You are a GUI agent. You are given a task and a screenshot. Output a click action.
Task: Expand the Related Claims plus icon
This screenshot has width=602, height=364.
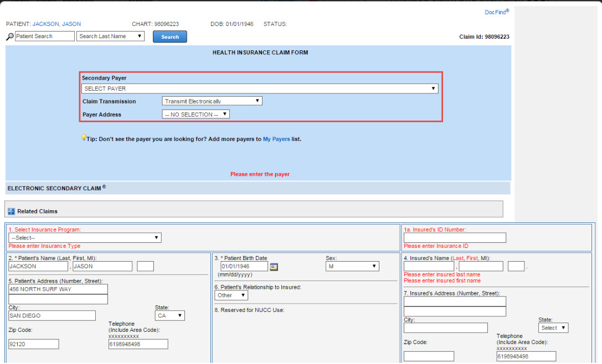pos(11,211)
